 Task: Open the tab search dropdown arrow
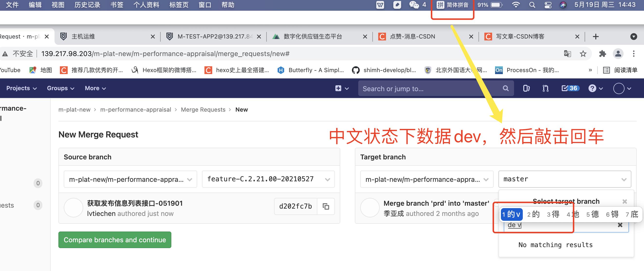[x=634, y=37]
